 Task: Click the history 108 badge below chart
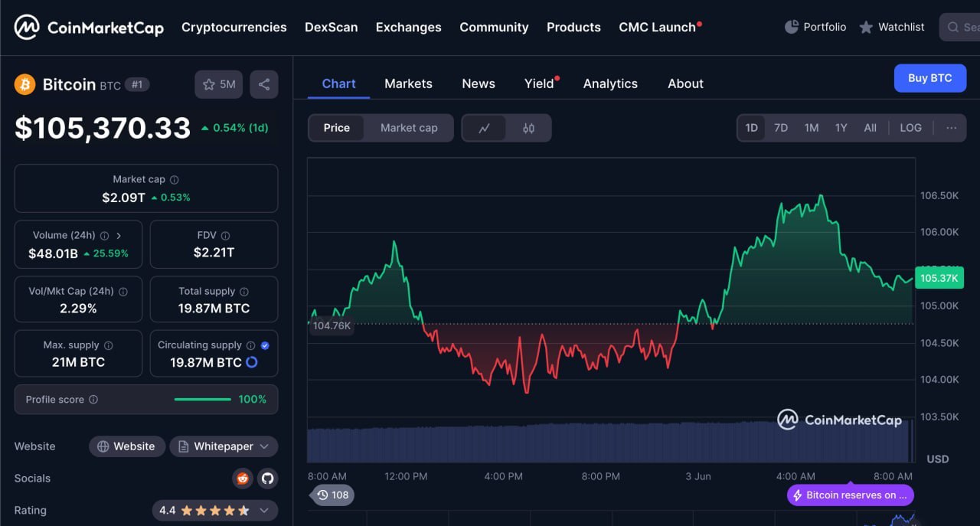click(333, 495)
